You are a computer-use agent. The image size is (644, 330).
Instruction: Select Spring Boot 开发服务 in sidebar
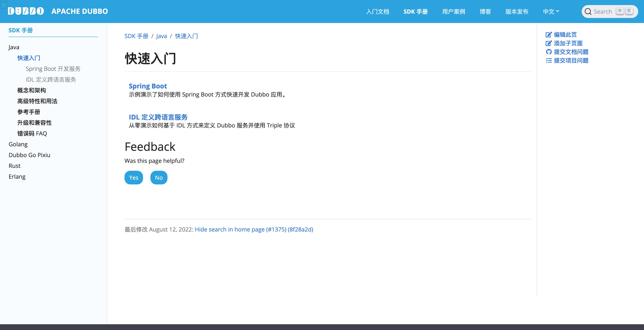click(53, 69)
